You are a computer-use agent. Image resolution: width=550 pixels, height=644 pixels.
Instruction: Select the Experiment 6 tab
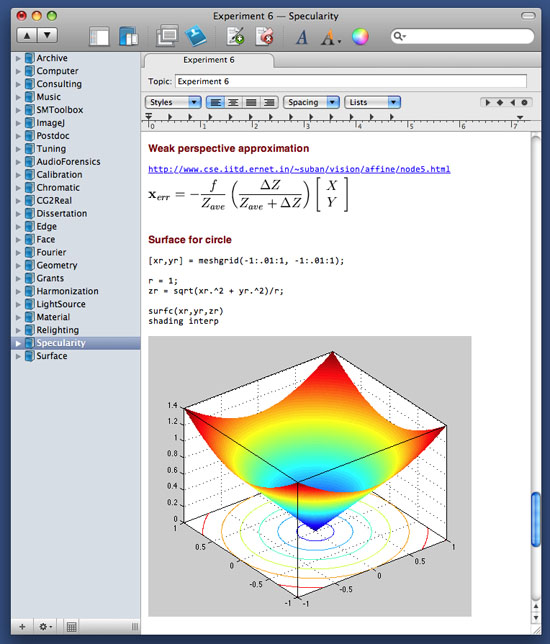tap(209, 60)
